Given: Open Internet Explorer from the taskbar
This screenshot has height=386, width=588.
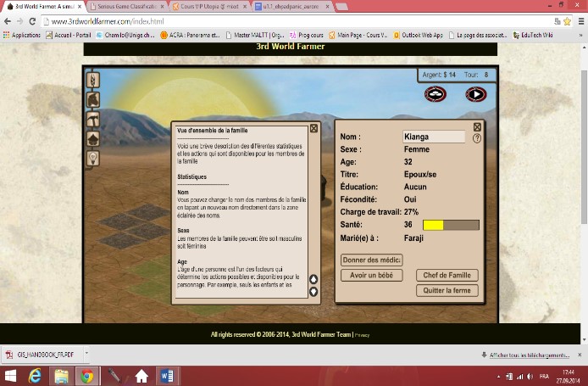Looking at the screenshot, I should (x=35, y=376).
